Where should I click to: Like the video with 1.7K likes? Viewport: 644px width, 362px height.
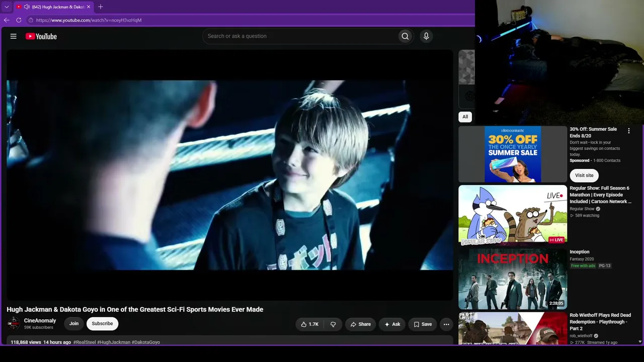pos(309,324)
